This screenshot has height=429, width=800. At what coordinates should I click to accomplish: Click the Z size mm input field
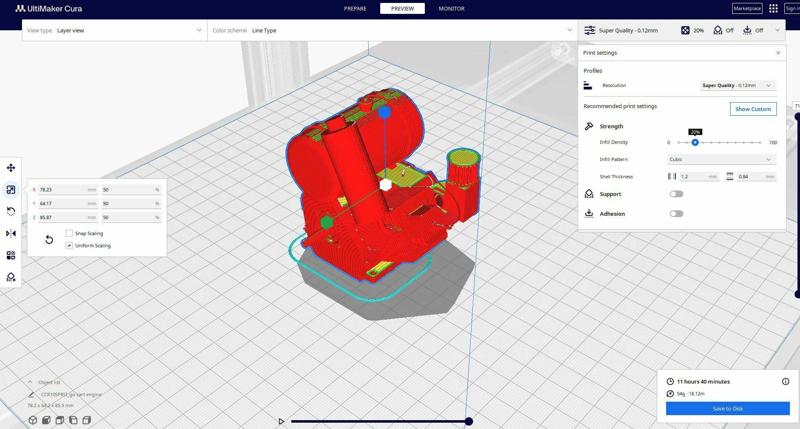(68, 217)
